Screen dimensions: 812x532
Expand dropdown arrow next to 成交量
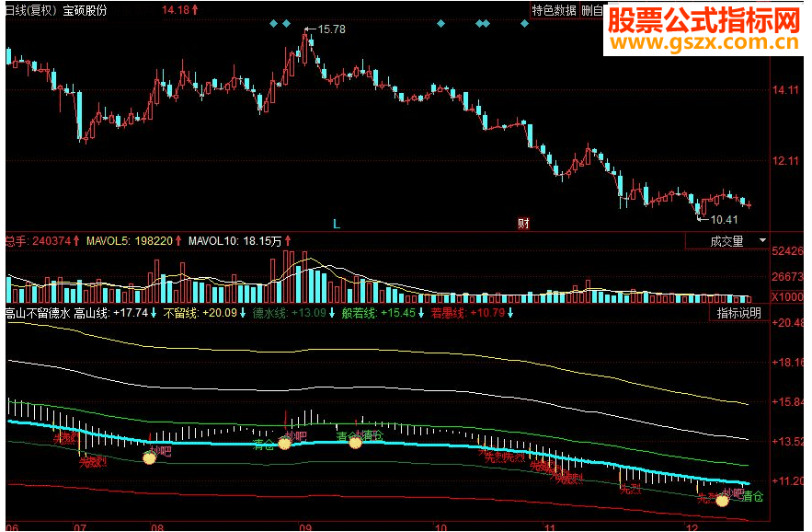[x=761, y=240]
